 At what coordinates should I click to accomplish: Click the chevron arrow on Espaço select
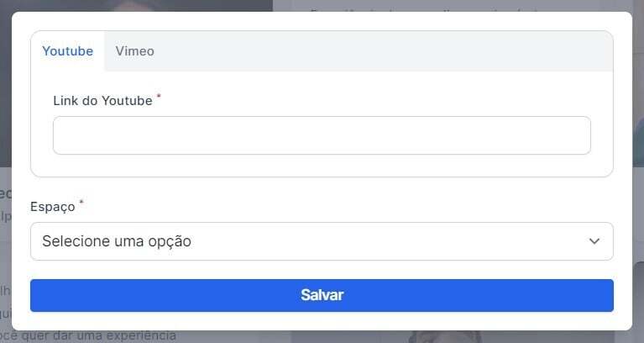click(594, 241)
